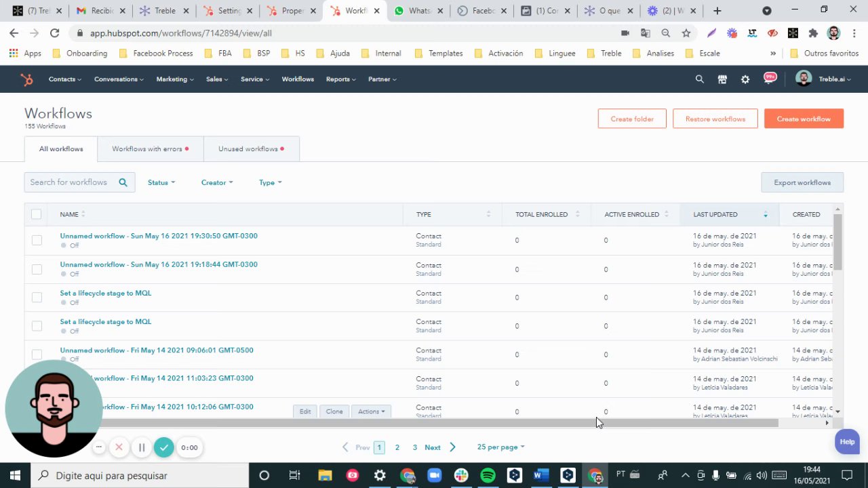Switch to the WhatsApp browser tab
868x488 pixels.
[418, 11]
